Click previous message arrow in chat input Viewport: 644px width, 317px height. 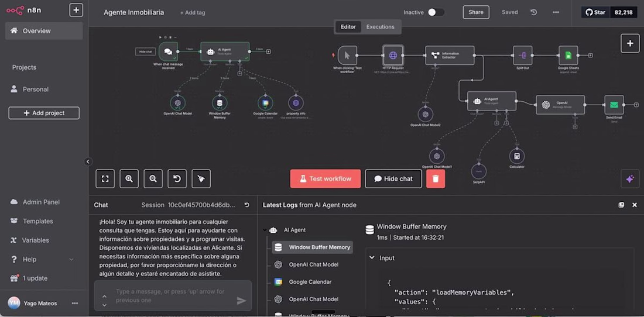(x=104, y=295)
